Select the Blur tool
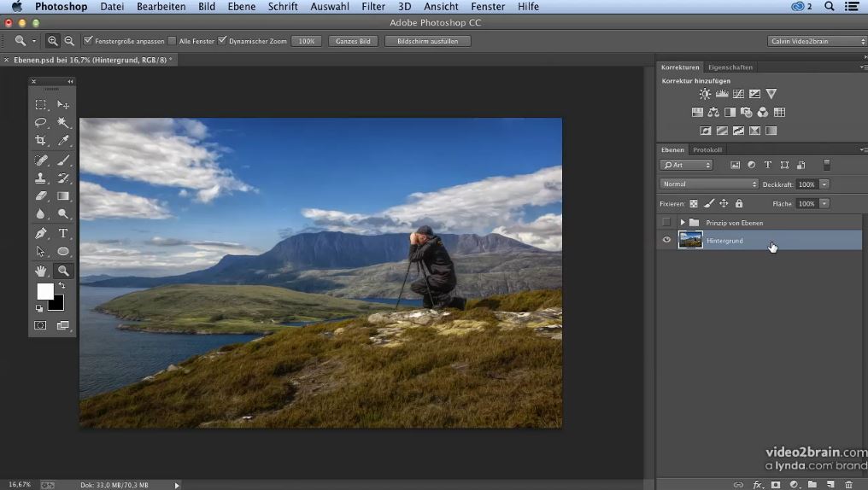This screenshot has width=868, height=490. pyautogui.click(x=40, y=214)
